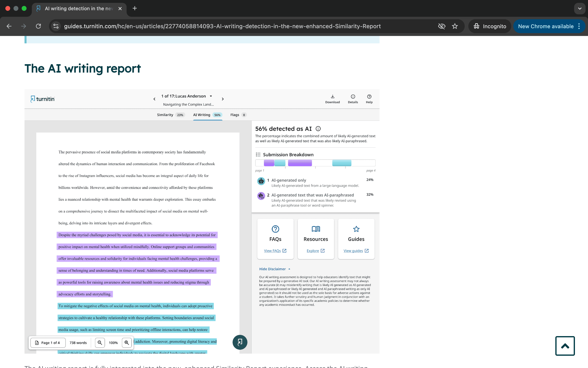Zoom in the document viewer
The width and height of the screenshot is (588, 368).
[127, 343]
